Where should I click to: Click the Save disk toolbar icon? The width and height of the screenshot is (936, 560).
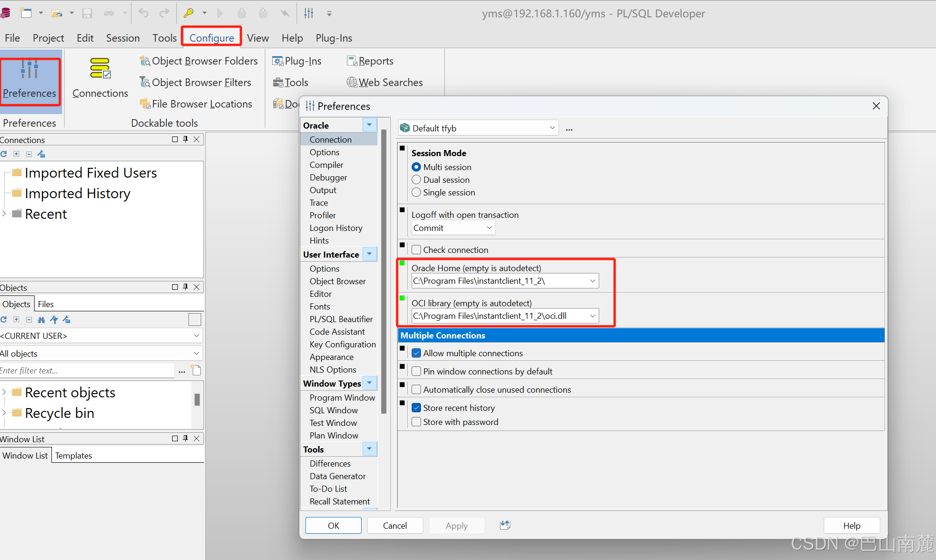87,13
